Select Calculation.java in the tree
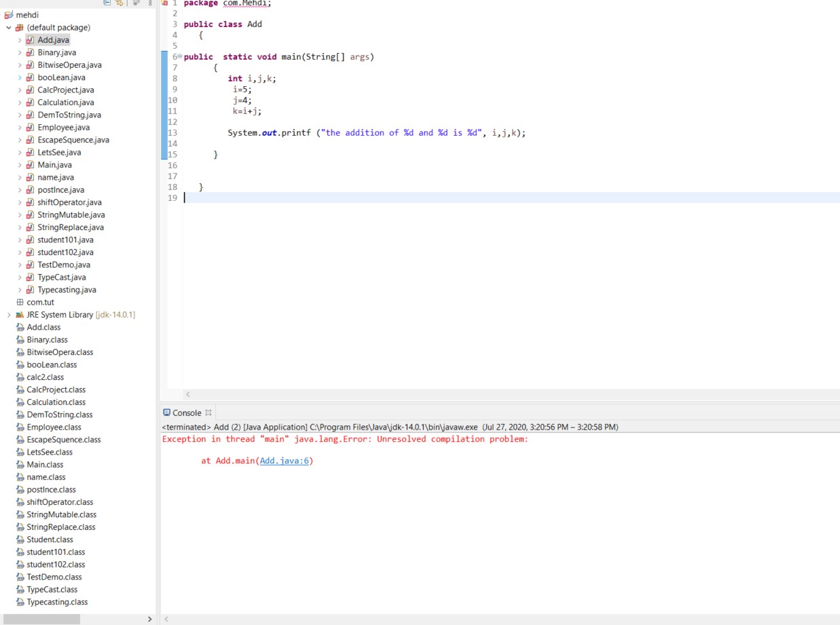This screenshot has width=840, height=625. point(66,102)
